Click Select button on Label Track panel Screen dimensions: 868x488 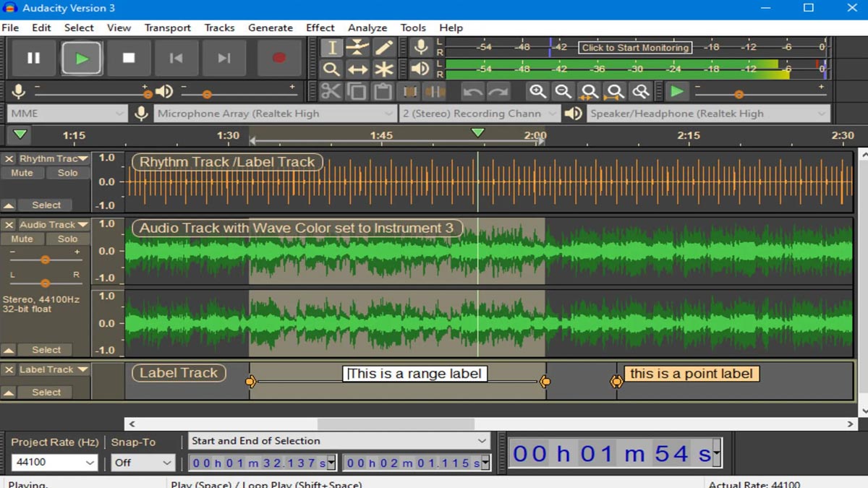46,393
